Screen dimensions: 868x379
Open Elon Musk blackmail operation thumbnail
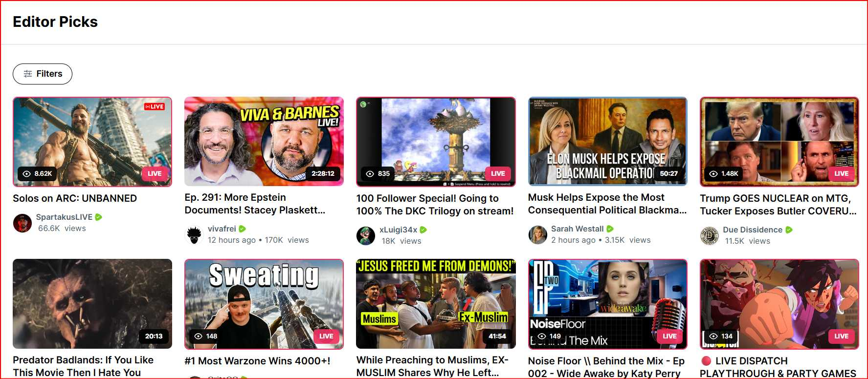click(607, 142)
